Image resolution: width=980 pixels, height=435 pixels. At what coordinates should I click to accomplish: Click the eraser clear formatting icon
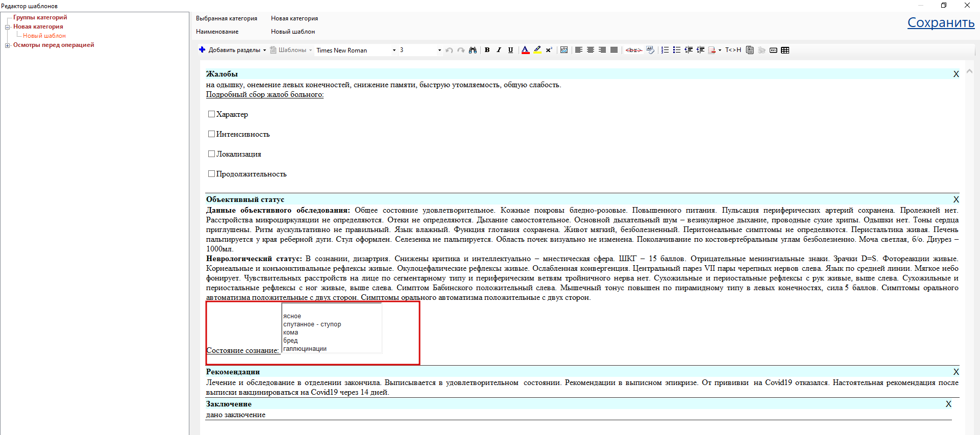(650, 50)
